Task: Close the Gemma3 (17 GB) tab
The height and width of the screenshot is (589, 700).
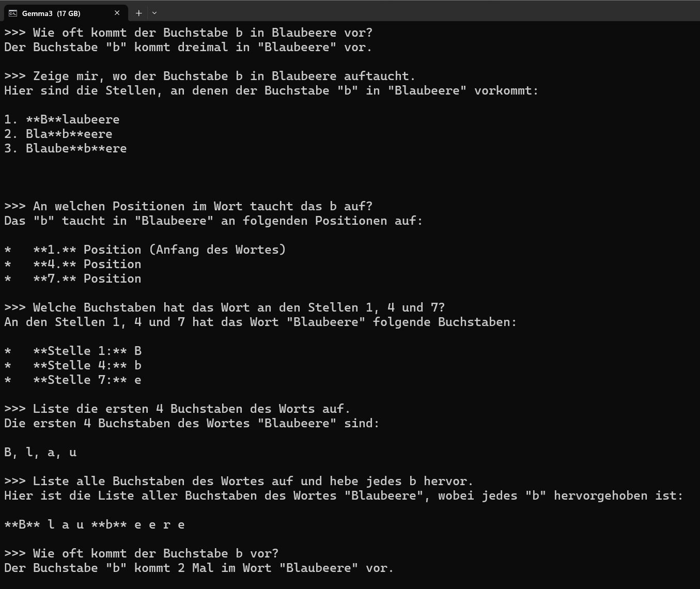Action: pos(117,13)
